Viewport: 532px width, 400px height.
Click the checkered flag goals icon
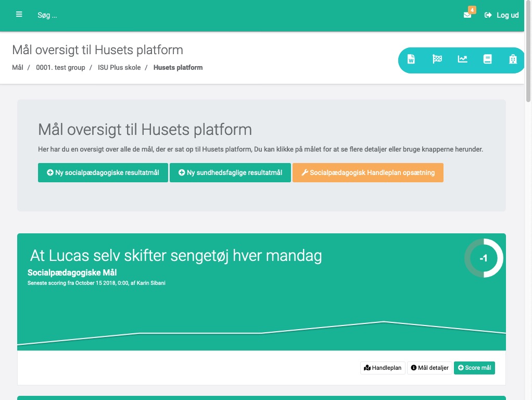pos(437,59)
